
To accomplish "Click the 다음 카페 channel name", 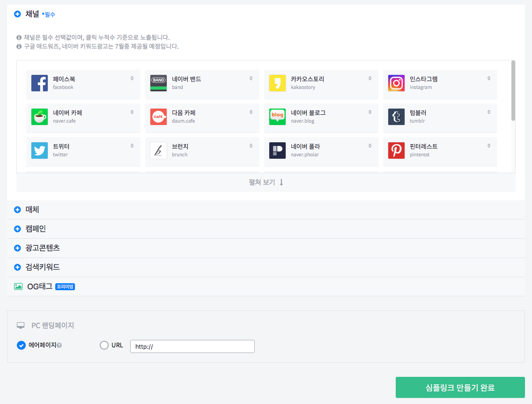I will [184, 113].
